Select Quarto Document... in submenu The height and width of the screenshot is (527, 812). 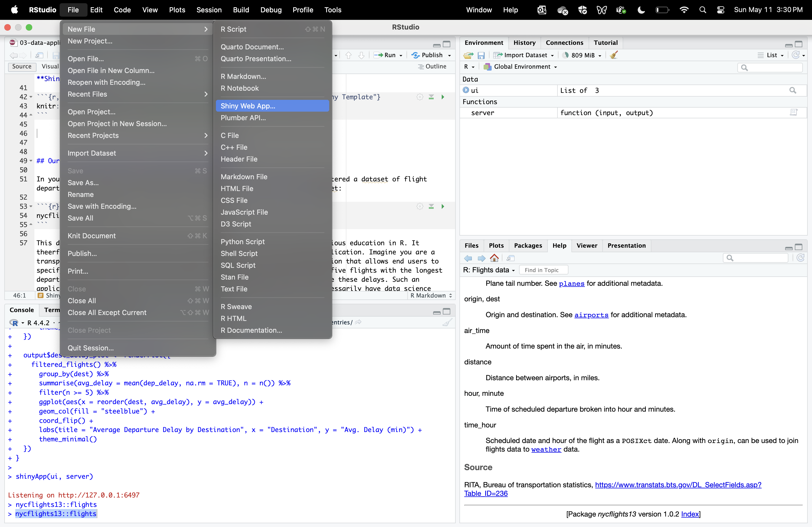[272, 47]
